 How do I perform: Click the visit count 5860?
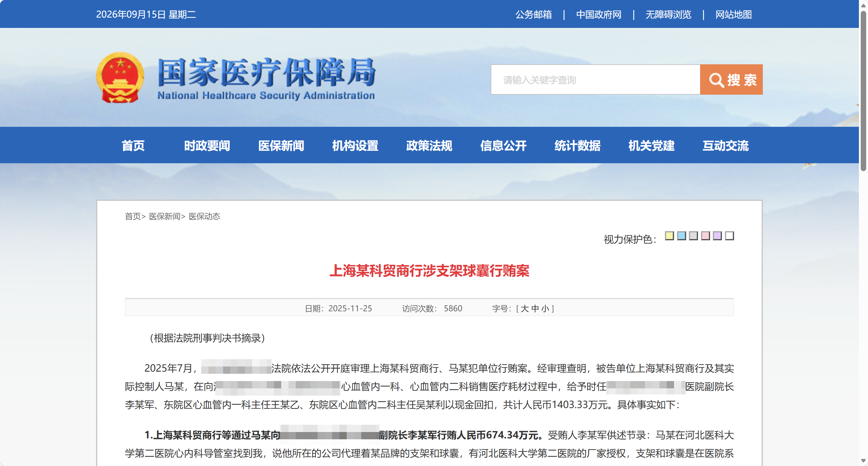[x=453, y=309]
